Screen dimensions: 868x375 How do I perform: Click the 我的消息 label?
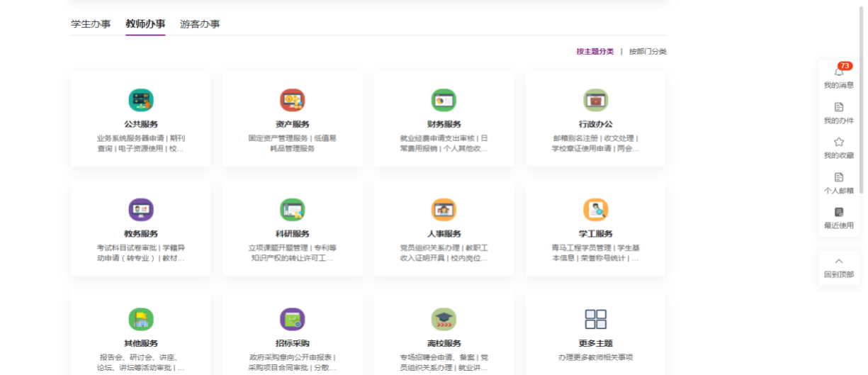coord(839,85)
